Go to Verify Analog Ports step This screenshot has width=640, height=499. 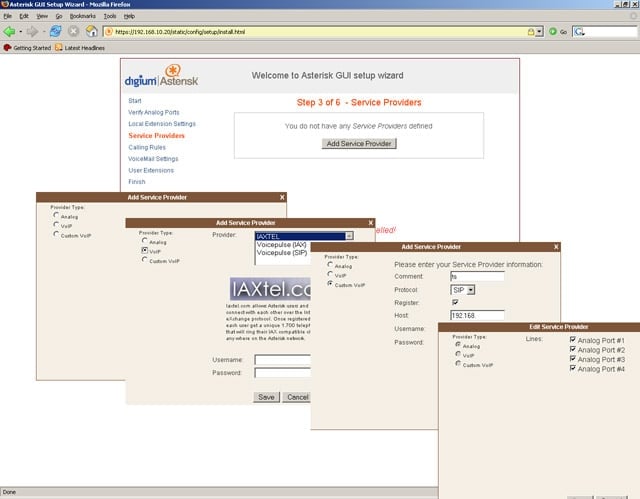coord(153,112)
